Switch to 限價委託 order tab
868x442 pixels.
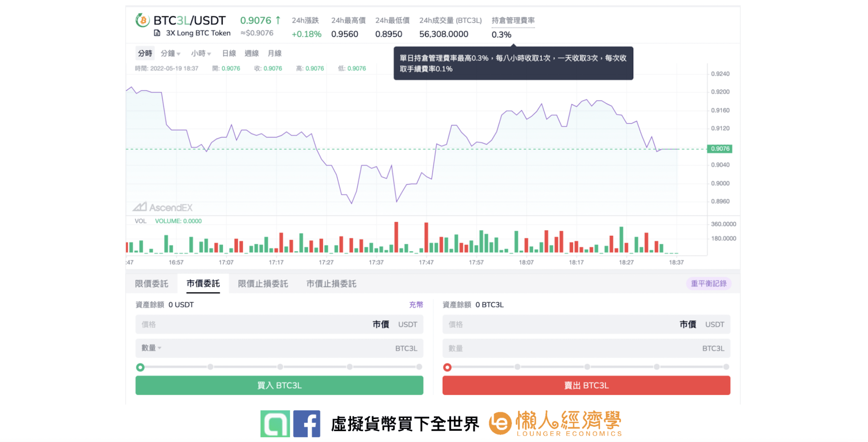(151, 284)
